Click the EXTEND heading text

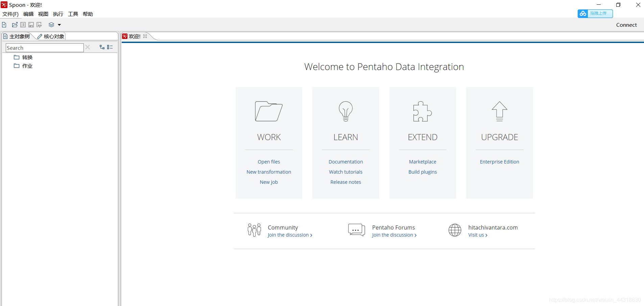[423, 137]
